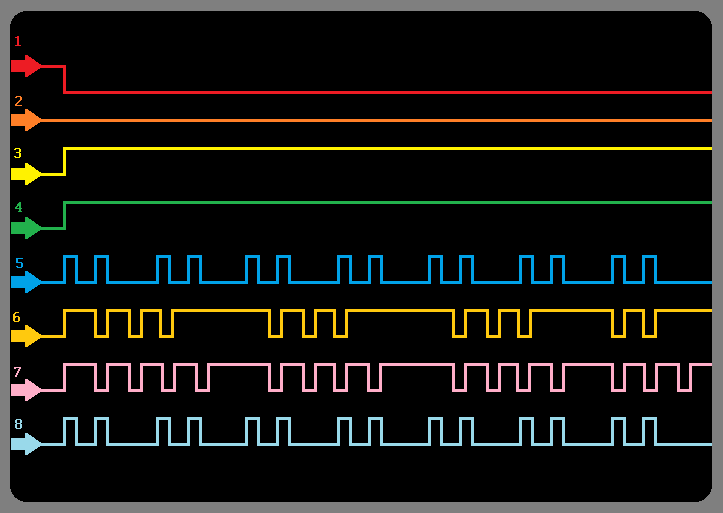Click falling edge on red channel 1 trace
This screenshot has width=723, height=513.
(x=65, y=79)
